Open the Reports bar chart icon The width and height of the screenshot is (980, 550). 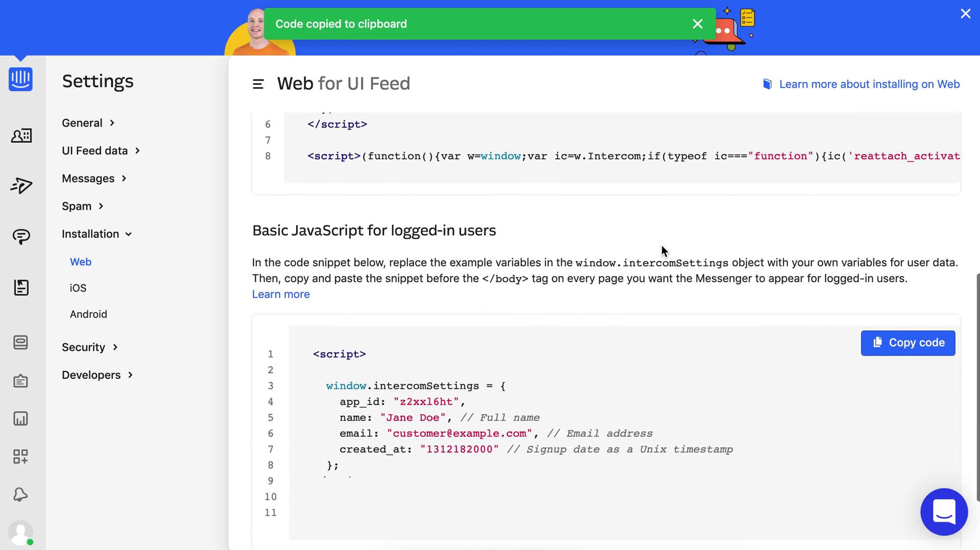(x=21, y=419)
